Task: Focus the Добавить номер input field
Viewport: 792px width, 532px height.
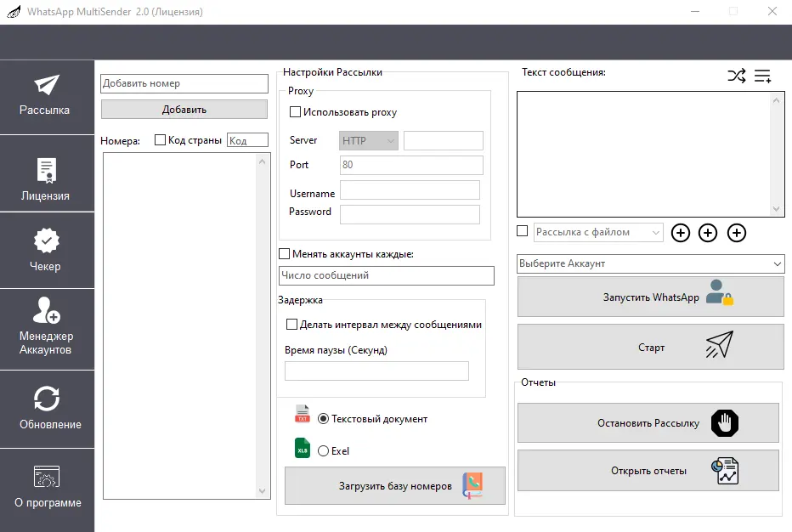Action: 184,83
